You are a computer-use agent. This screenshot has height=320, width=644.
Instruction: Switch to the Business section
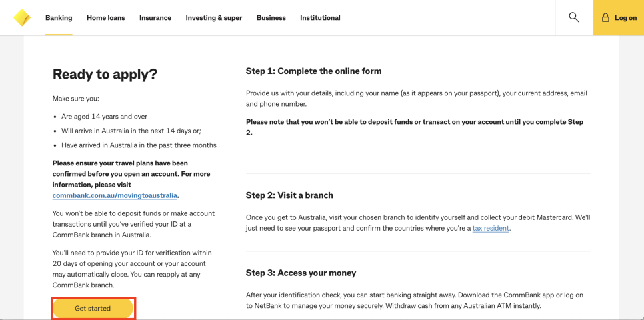click(x=271, y=17)
